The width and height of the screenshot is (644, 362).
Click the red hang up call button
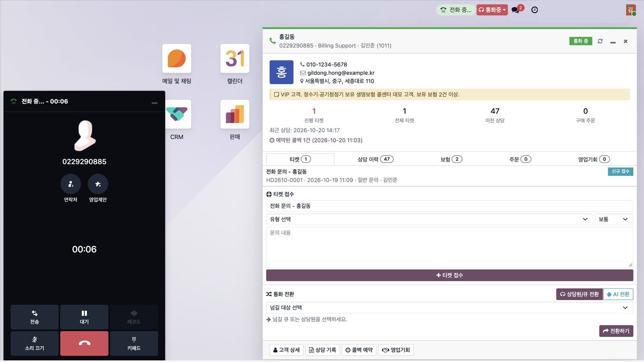84,343
